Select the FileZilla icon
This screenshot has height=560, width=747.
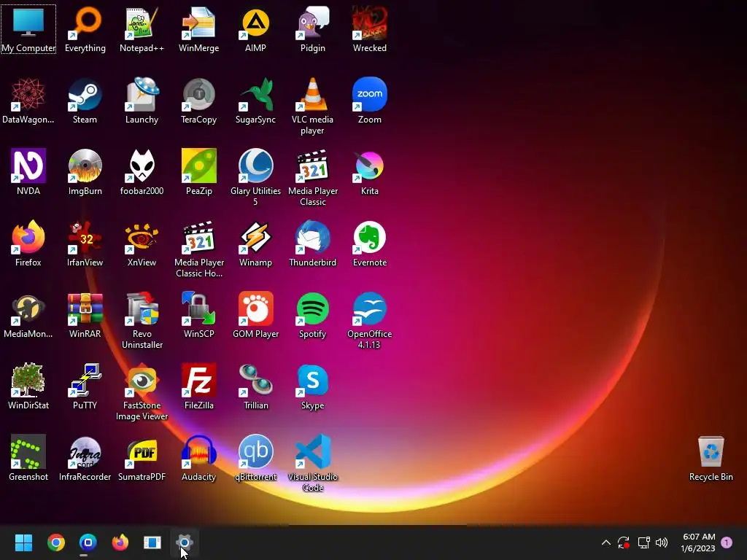[x=199, y=380]
